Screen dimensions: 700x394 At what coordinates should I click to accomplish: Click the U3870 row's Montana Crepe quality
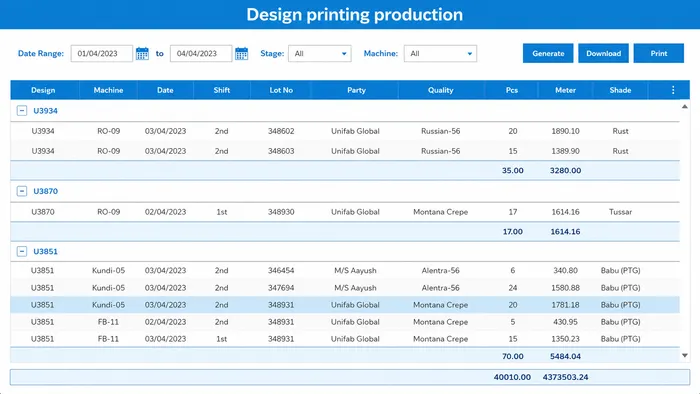[441, 212]
